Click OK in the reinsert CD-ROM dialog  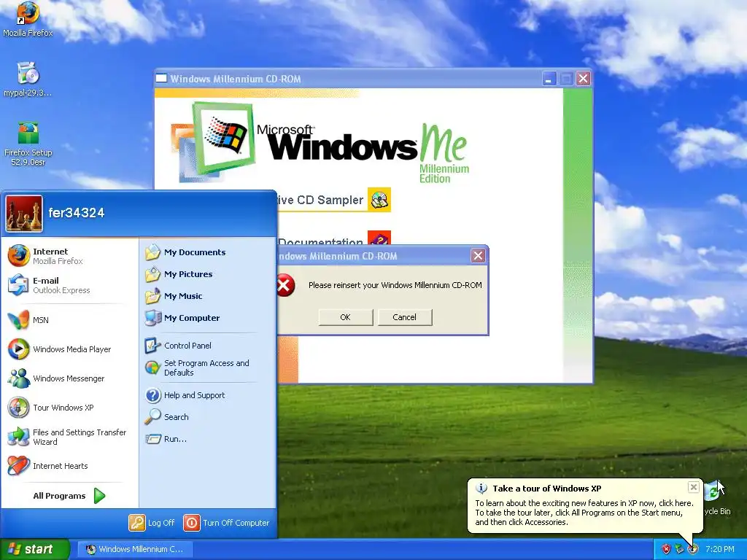(345, 317)
